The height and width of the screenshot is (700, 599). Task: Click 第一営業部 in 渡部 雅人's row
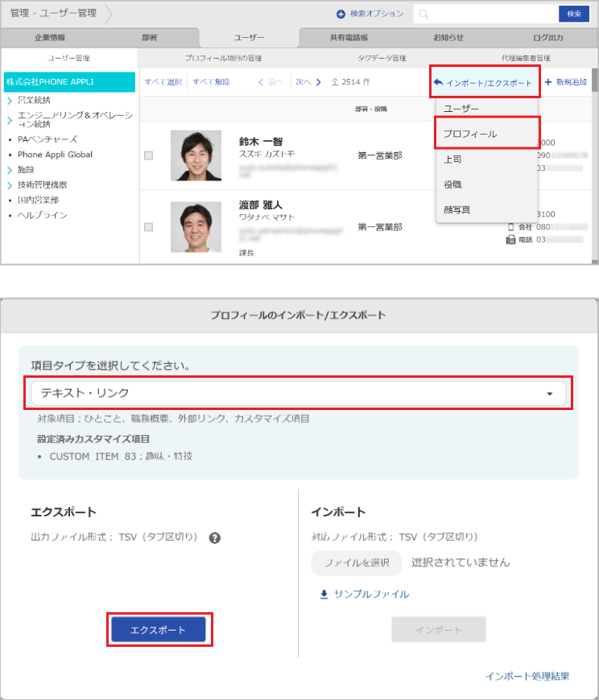(380, 227)
